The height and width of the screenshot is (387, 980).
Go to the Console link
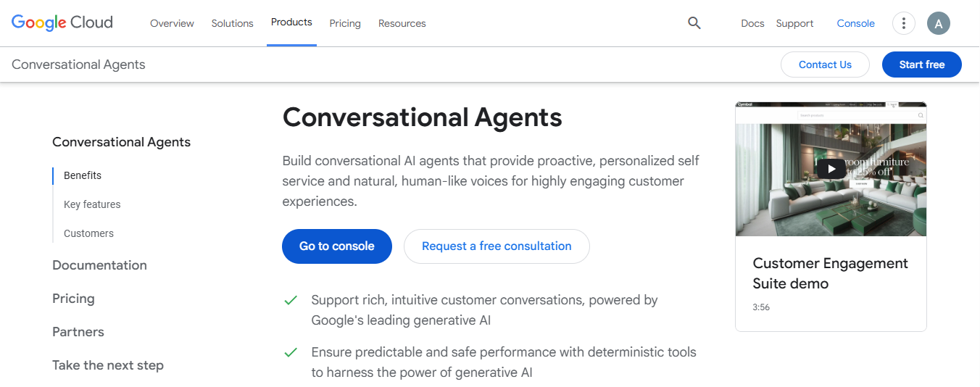coord(855,23)
